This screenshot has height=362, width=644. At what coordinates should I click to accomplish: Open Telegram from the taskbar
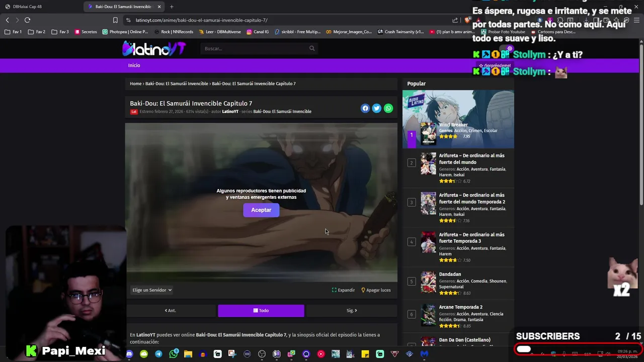click(158, 354)
